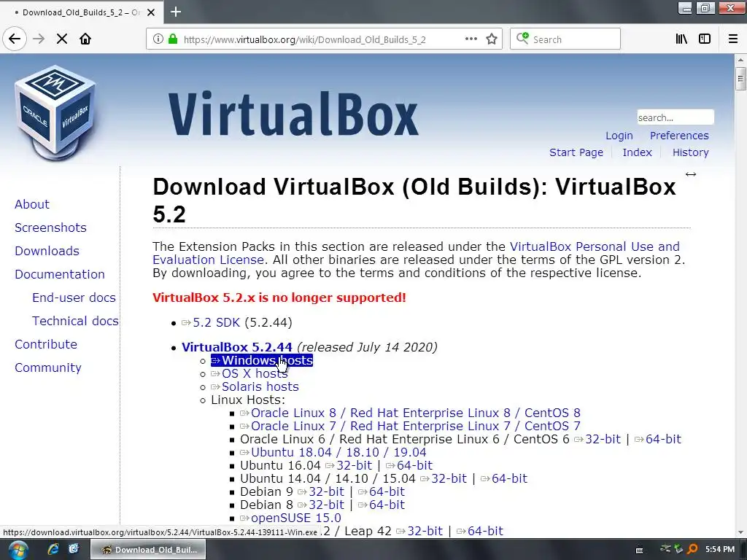Click the VirtualBox cube logo
The height and width of the screenshot is (560, 747).
pyautogui.click(x=55, y=113)
